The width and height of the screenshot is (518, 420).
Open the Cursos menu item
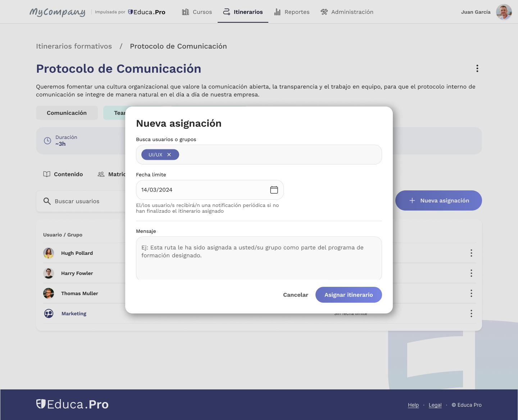(x=197, y=12)
